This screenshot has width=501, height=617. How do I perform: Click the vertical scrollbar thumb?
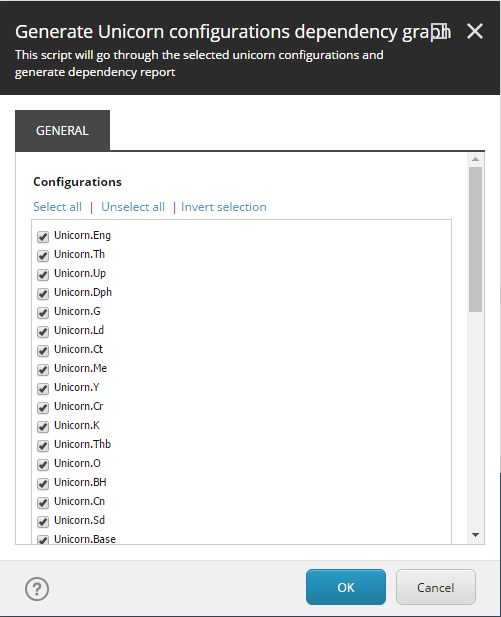[x=475, y=239]
